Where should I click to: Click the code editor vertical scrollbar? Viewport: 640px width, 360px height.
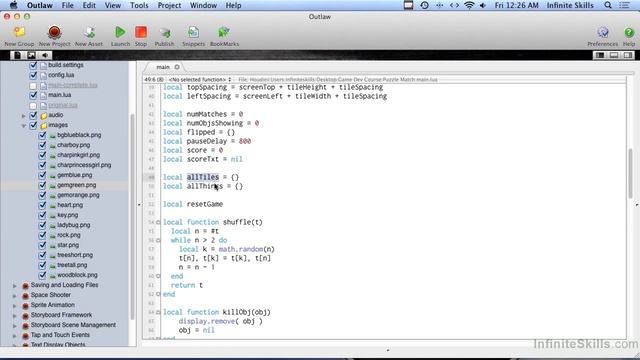(x=630, y=173)
